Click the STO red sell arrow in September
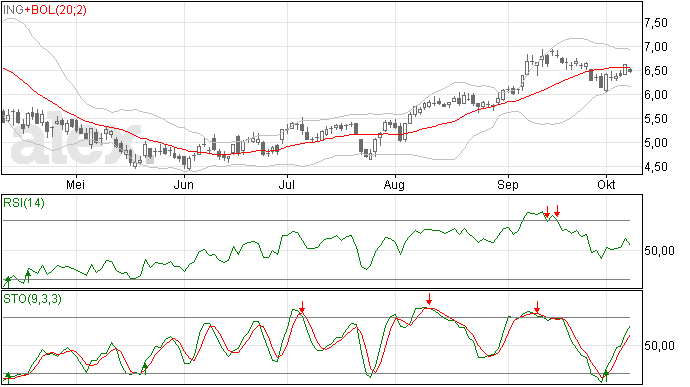The image size is (690, 387). point(537,307)
